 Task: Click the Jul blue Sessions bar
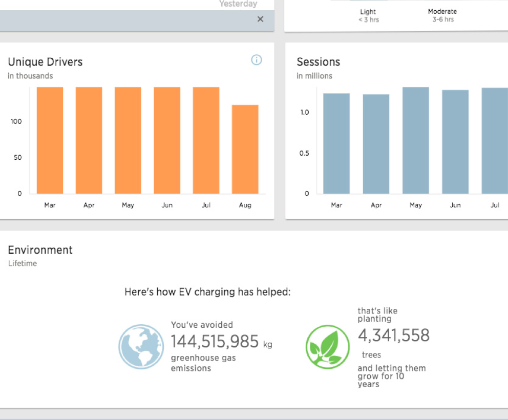(494, 141)
